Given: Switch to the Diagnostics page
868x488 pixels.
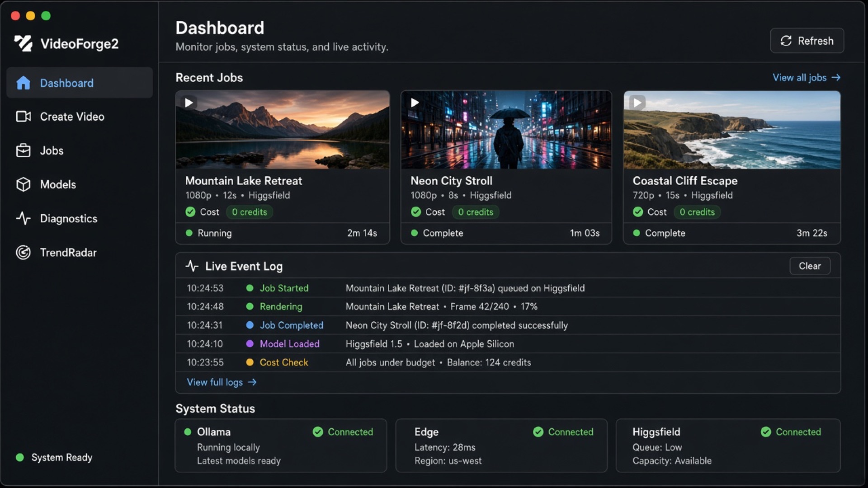Looking at the screenshot, I should click(80, 218).
